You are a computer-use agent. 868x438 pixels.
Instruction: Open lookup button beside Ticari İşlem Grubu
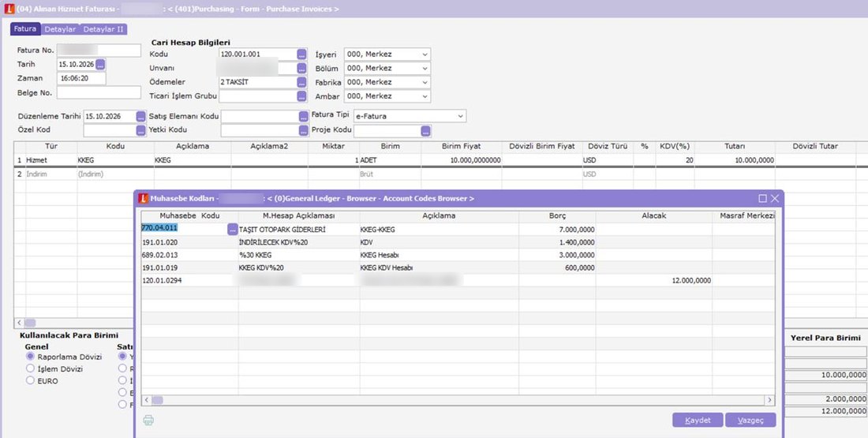[x=301, y=96]
